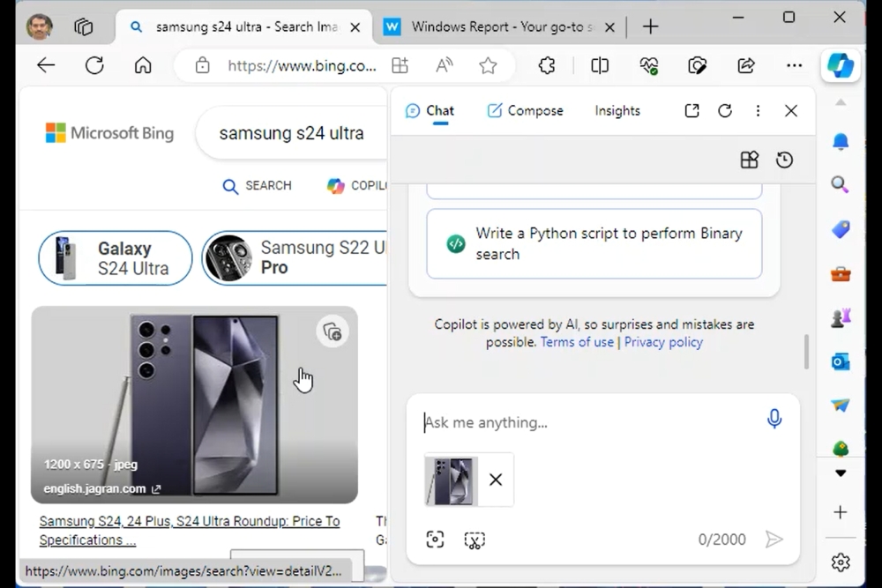Toggle the Copilot sidebar button
The image size is (882, 588).
pos(841,65)
